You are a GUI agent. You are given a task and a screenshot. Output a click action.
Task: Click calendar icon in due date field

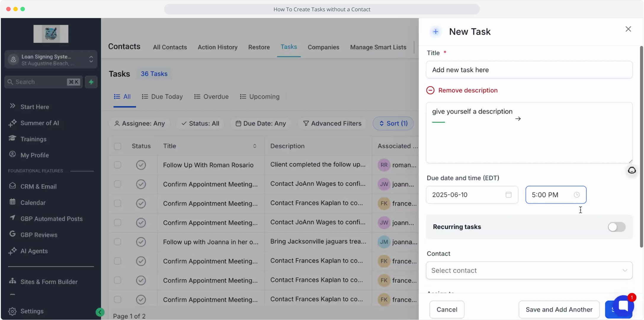[x=509, y=195]
